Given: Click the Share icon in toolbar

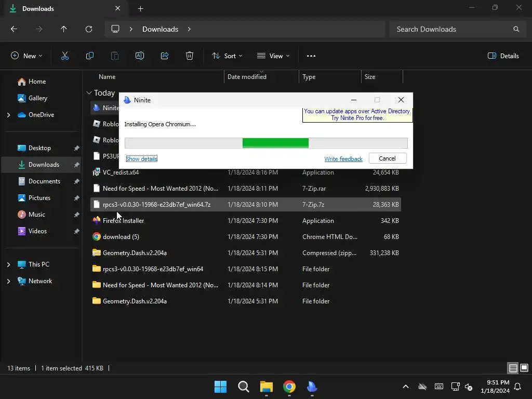Looking at the screenshot, I should [165, 56].
